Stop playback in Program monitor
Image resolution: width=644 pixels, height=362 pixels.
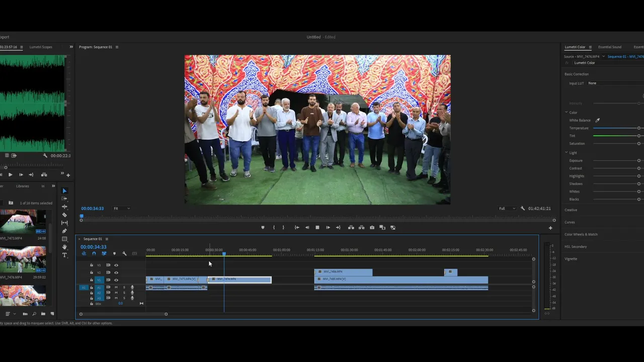pos(317,228)
